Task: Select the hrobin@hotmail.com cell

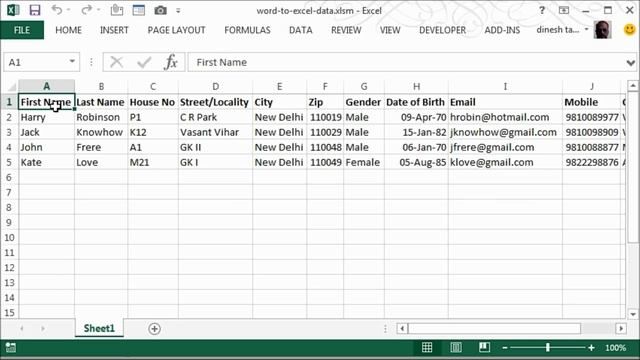Action: 505,117
